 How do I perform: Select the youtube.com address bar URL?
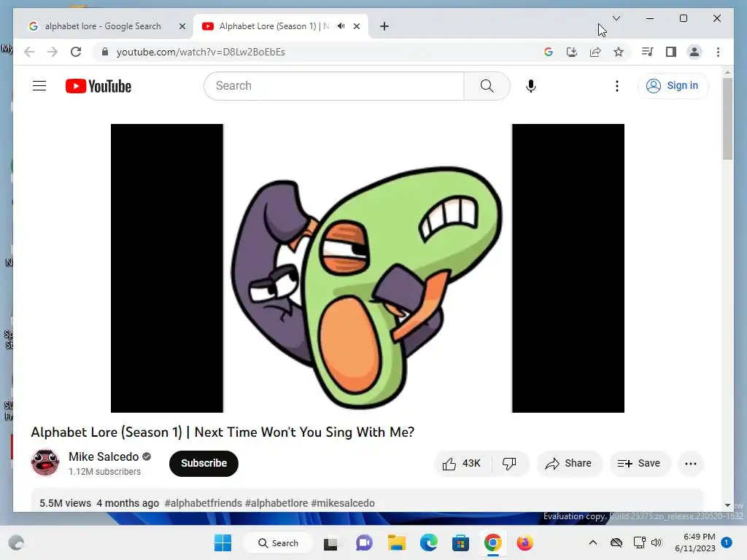click(201, 52)
